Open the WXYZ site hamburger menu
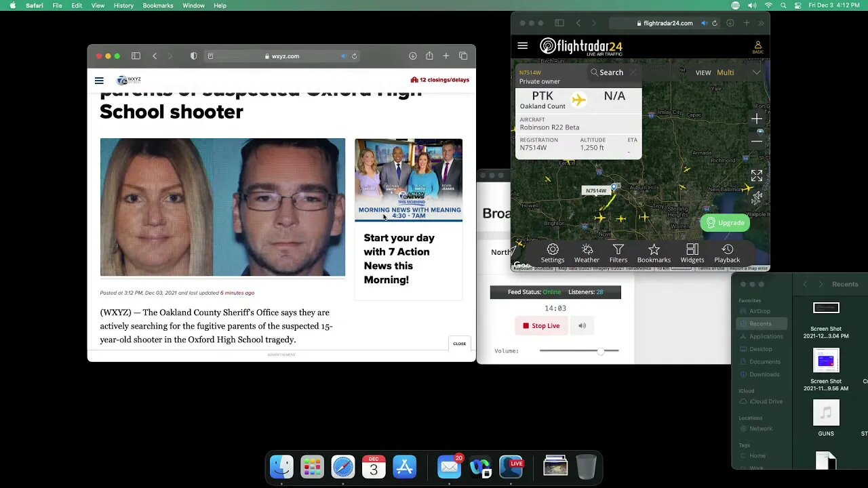The width and height of the screenshot is (868, 488). coord(99,81)
